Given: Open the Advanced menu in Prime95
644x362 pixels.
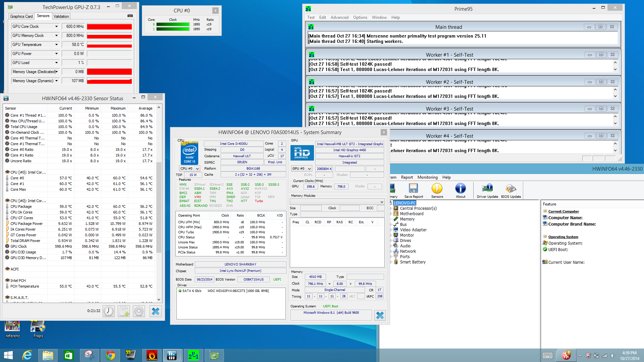Looking at the screenshot, I should pyautogui.click(x=339, y=17).
